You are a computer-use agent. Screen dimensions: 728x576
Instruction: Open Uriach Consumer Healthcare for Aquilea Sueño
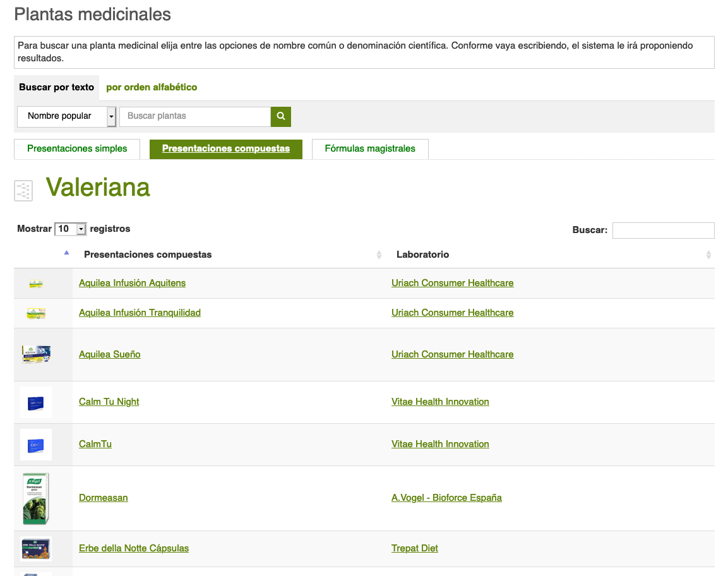[x=453, y=354]
